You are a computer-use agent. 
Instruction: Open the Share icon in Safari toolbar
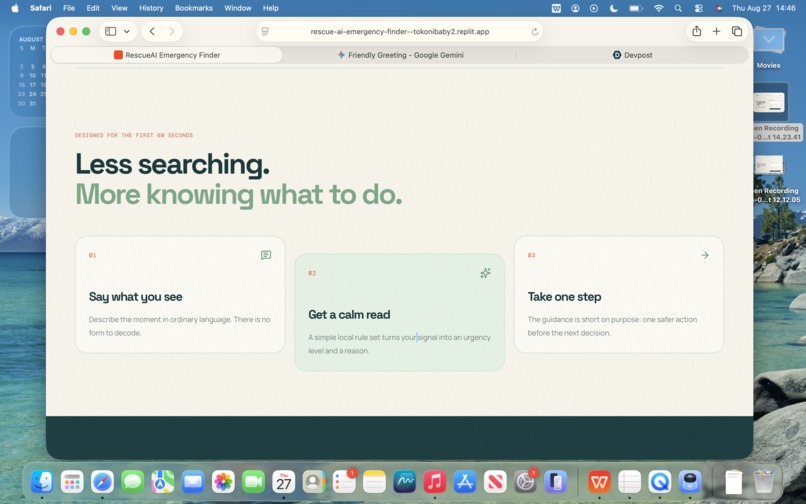697,31
